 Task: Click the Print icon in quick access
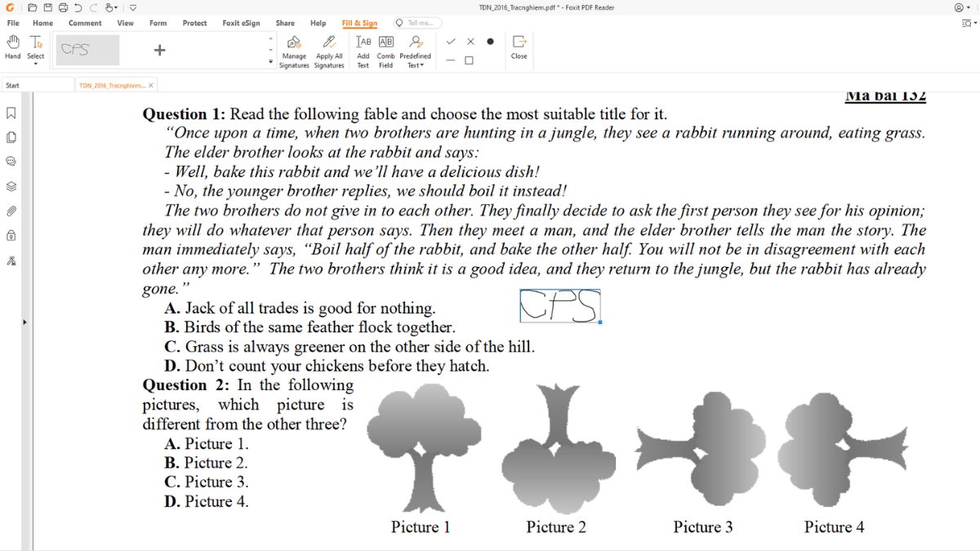pyautogui.click(x=63, y=7)
